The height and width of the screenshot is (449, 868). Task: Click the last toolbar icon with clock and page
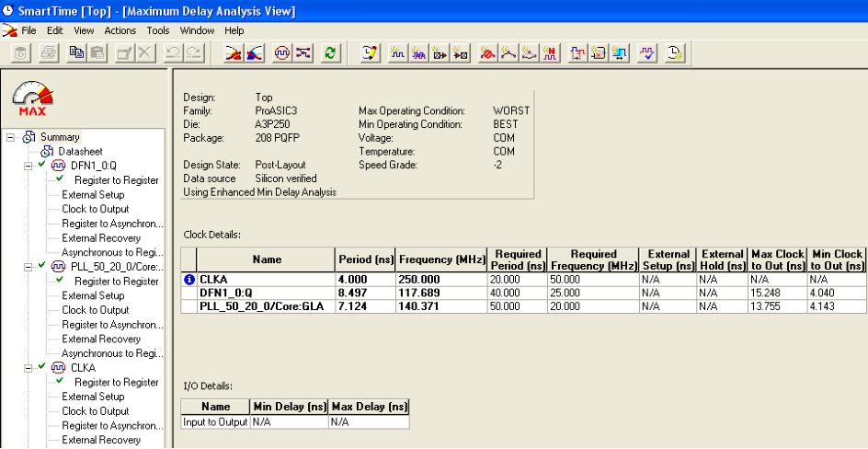tap(674, 53)
